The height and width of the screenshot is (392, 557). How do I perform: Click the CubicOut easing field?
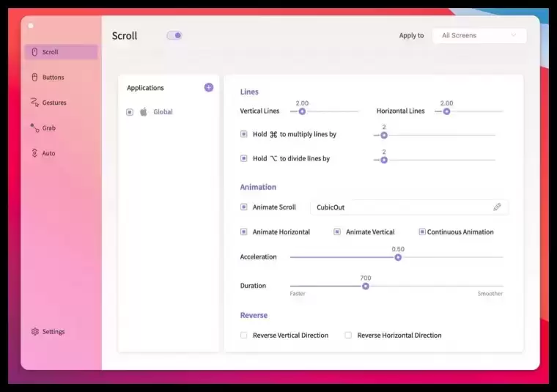(409, 207)
